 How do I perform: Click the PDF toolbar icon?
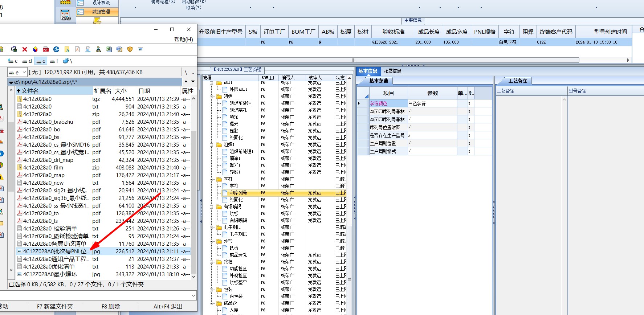46,49
